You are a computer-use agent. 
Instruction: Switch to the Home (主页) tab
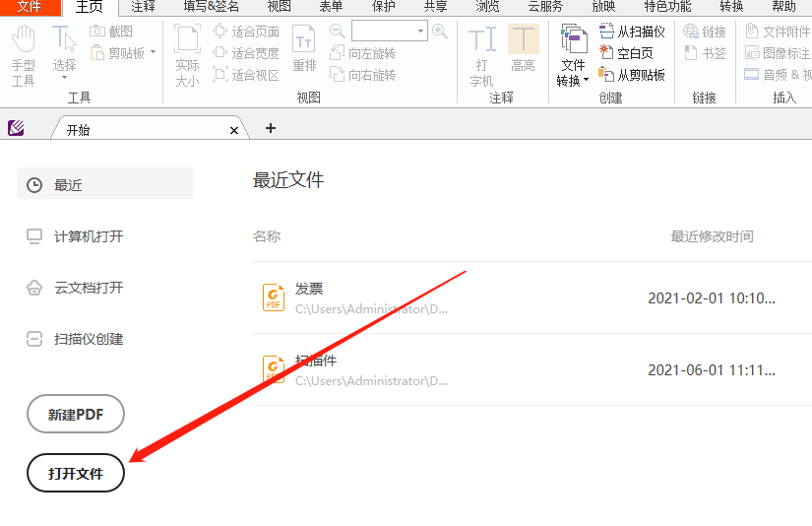89,7
